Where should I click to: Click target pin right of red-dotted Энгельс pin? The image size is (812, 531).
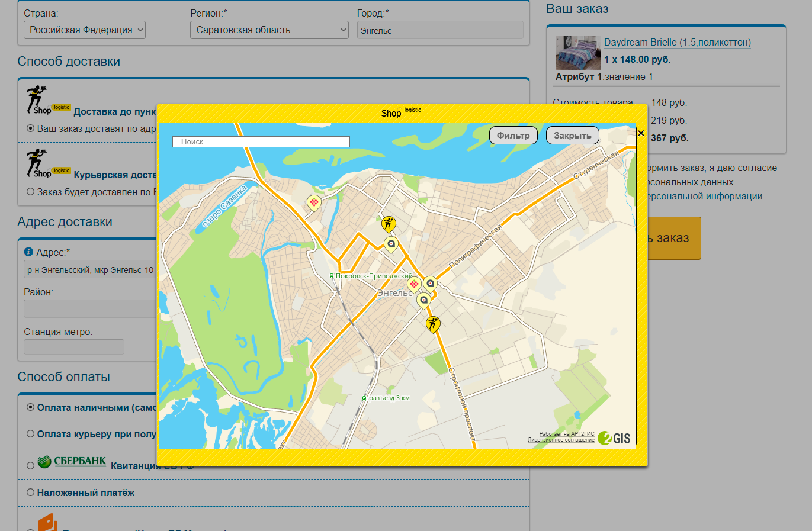tap(430, 284)
